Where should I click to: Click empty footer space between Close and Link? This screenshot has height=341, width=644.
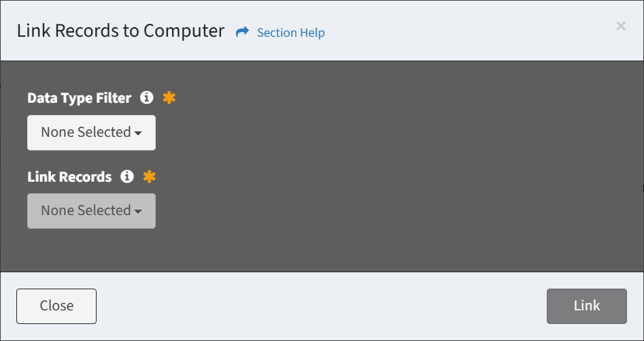(x=320, y=306)
